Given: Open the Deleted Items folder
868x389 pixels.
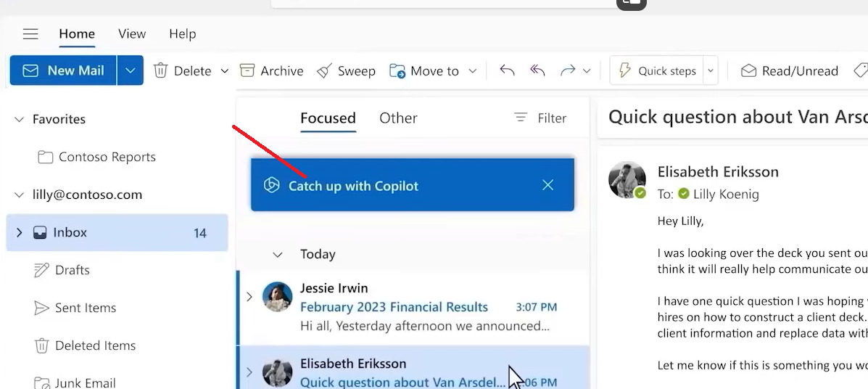Looking at the screenshot, I should pyautogui.click(x=86, y=345).
